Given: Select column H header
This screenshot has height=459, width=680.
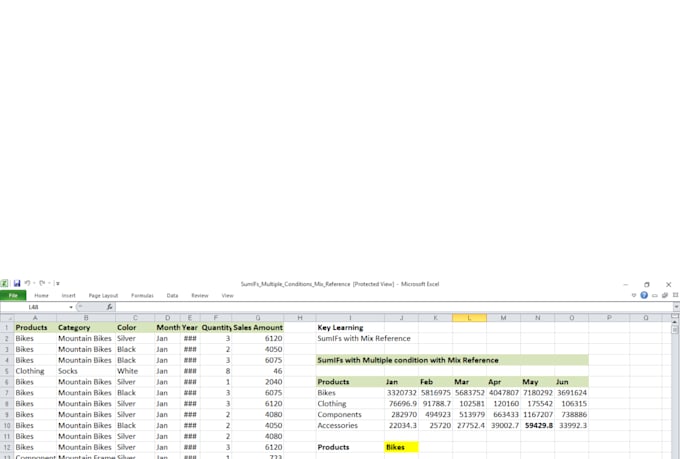Looking at the screenshot, I should click(300, 318).
